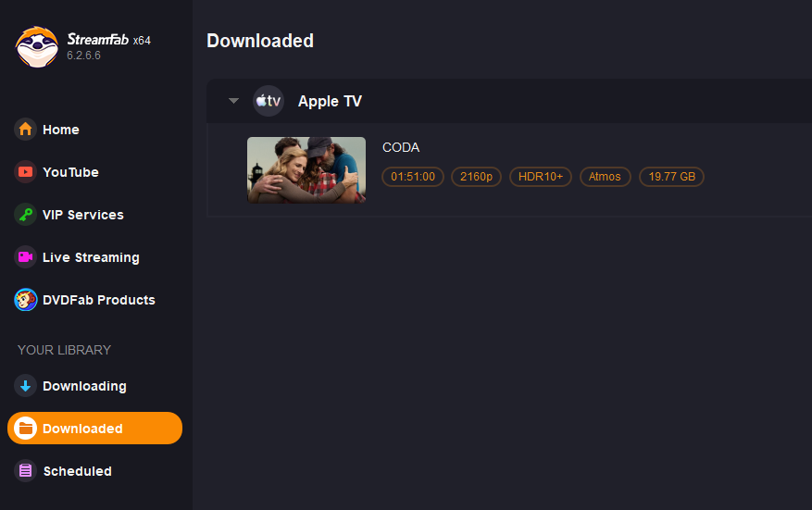812x510 pixels.
Task: Click the Live Streaming camera icon
Action: [x=25, y=257]
